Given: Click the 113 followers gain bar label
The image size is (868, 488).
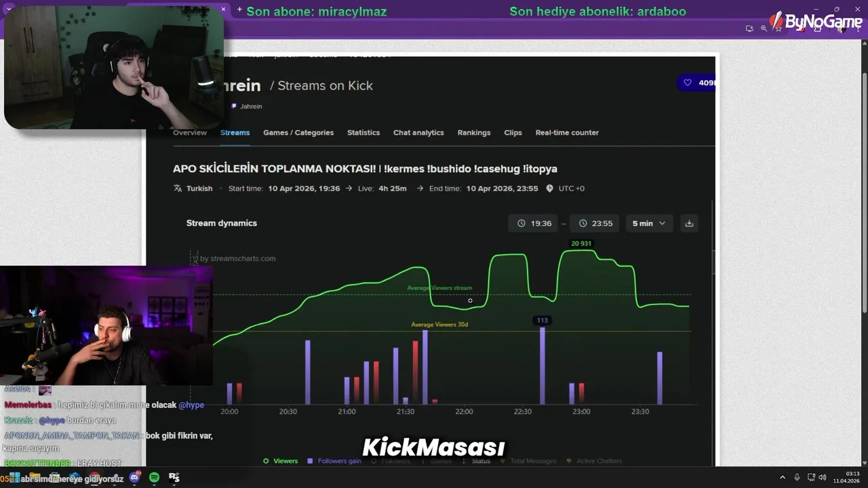Looking at the screenshot, I should tap(542, 320).
